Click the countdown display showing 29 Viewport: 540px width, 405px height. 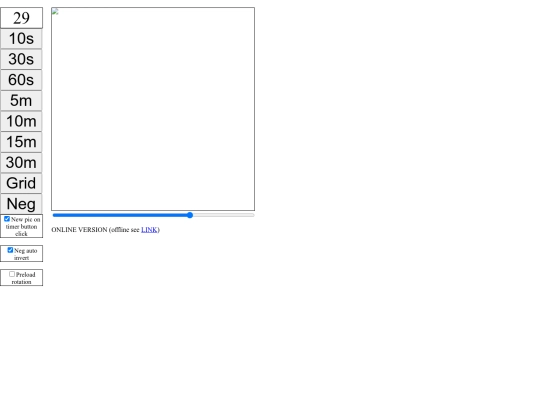pyautogui.click(x=21, y=18)
